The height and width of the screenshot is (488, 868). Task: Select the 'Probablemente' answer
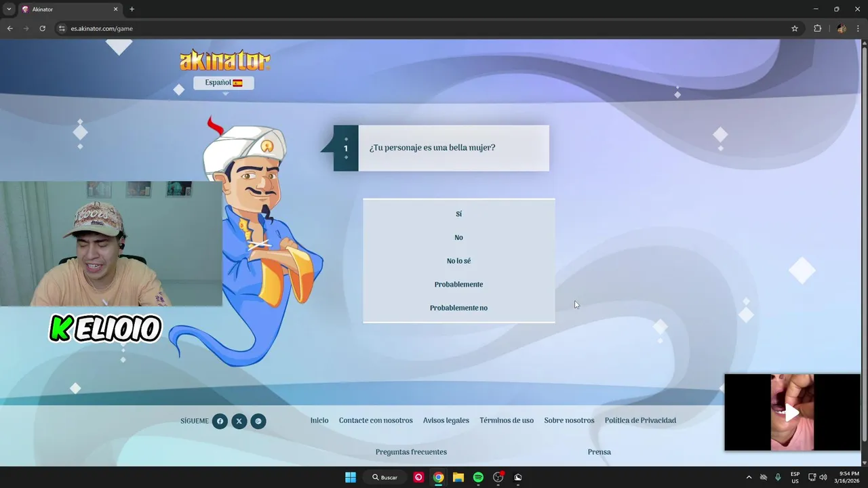[x=458, y=284]
